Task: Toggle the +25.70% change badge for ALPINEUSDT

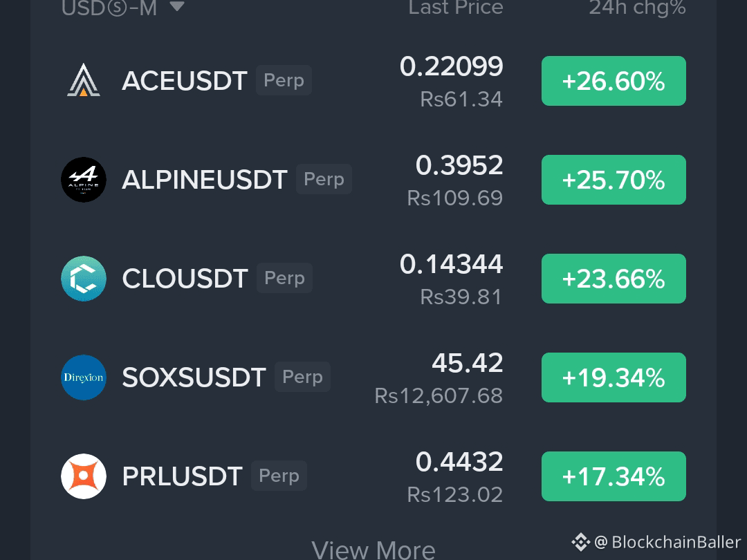Action: coord(614,180)
